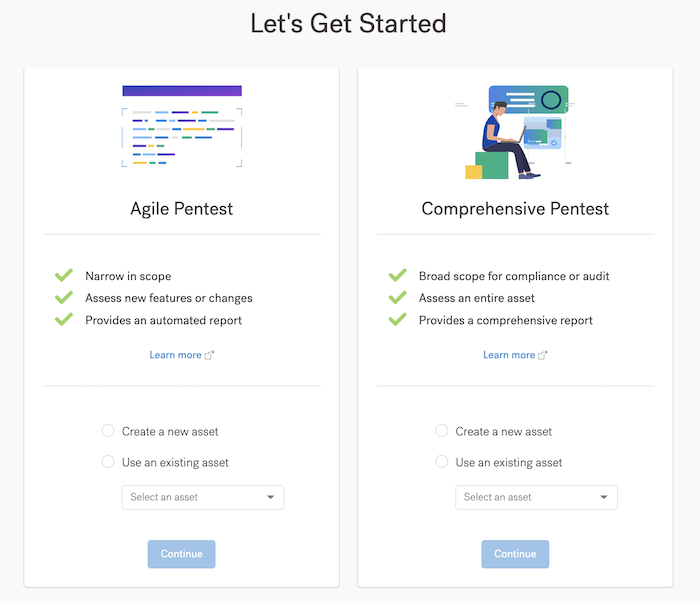Viewport: 700px width, 603px height.
Task: Choose Use an existing asset under Comprehensive Pentest
Action: pos(442,462)
